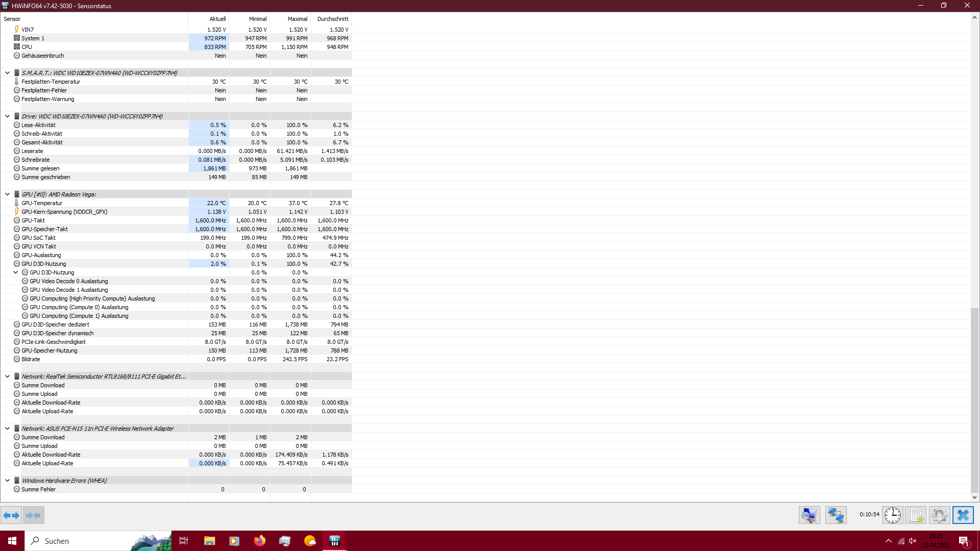Open the sensor settings gear button
This screenshot has height=551, width=980.
coord(939,515)
